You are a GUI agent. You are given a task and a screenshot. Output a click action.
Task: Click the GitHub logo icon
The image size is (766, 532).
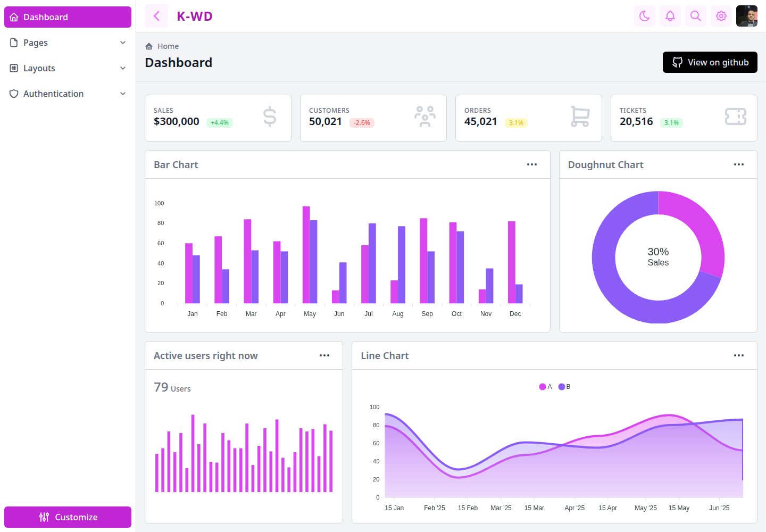[x=677, y=62]
